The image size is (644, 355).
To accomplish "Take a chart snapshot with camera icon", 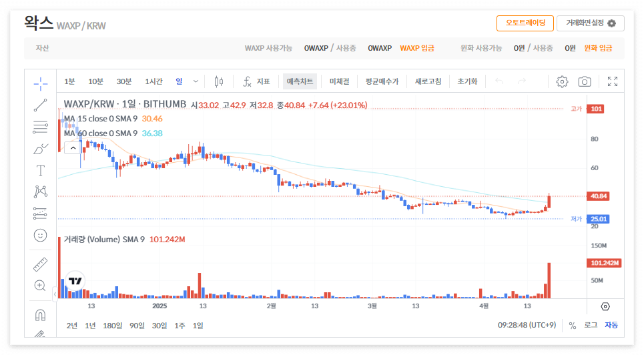I will pos(585,81).
